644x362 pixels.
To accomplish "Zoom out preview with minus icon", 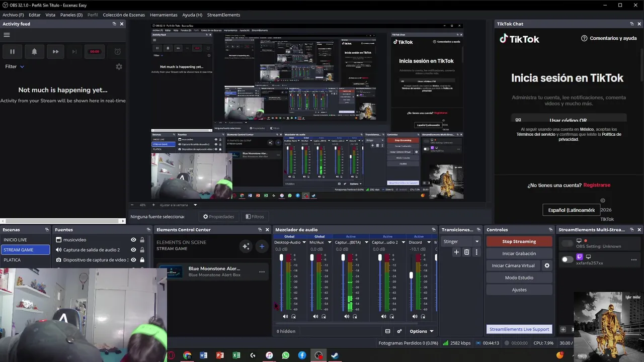I will pos(132,205).
